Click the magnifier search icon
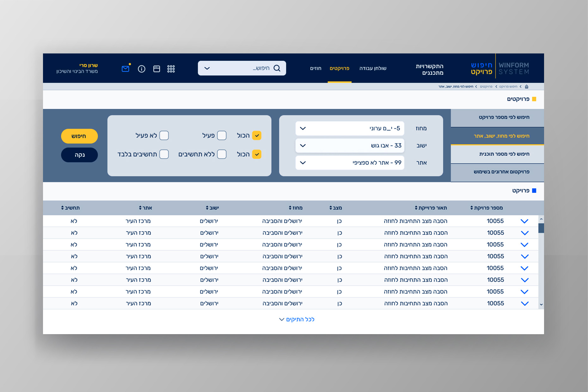 click(277, 68)
